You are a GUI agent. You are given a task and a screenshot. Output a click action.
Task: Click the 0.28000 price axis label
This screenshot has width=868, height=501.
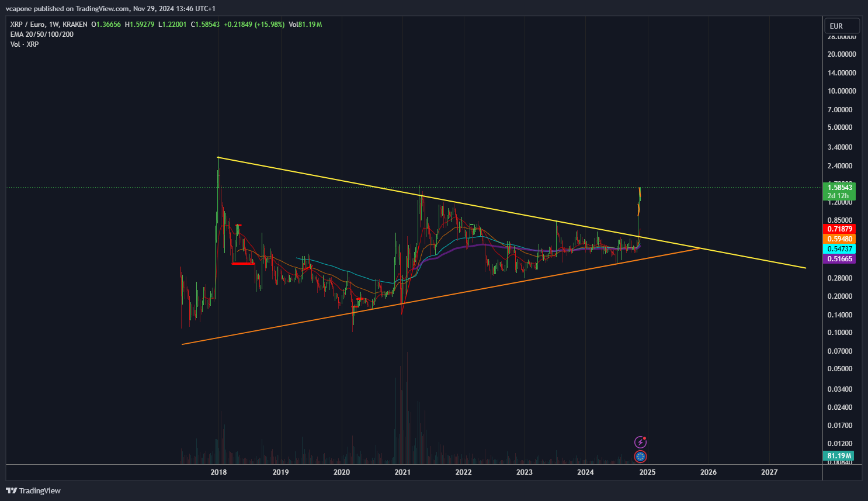(840, 278)
